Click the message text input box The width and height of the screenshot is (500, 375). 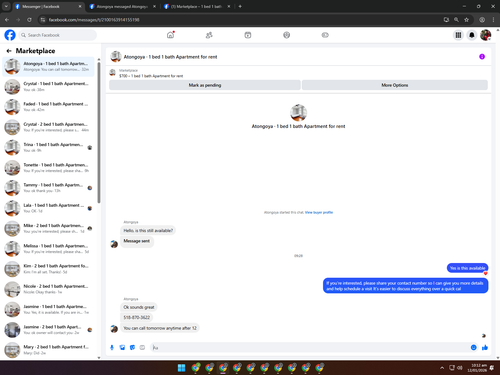coord(310,347)
